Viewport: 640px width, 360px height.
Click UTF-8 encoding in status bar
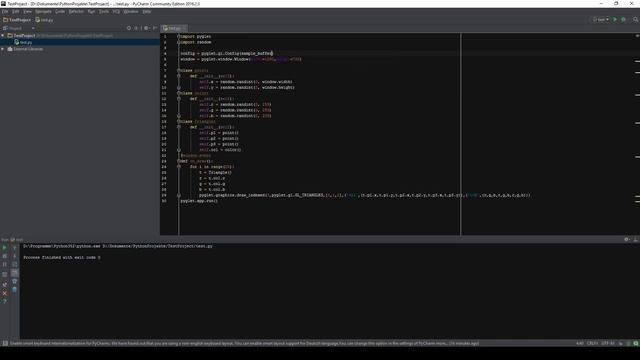click(608, 343)
